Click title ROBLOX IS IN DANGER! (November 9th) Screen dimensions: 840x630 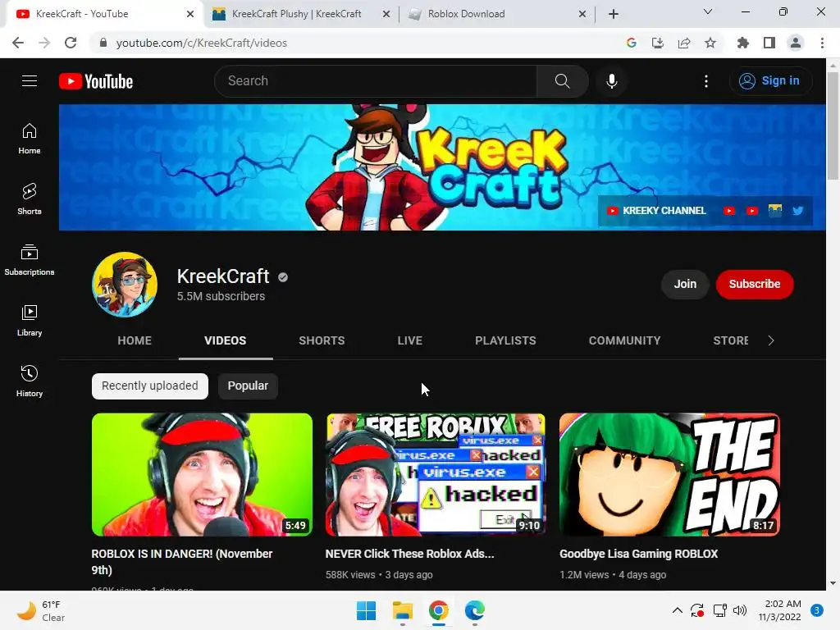182,562
